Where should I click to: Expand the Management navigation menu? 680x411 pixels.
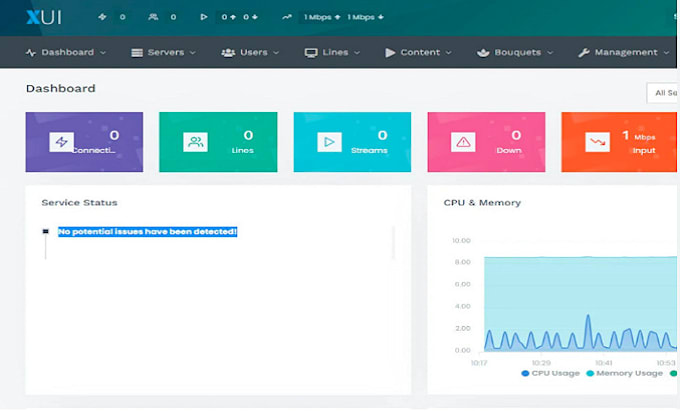pyautogui.click(x=624, y=52)
